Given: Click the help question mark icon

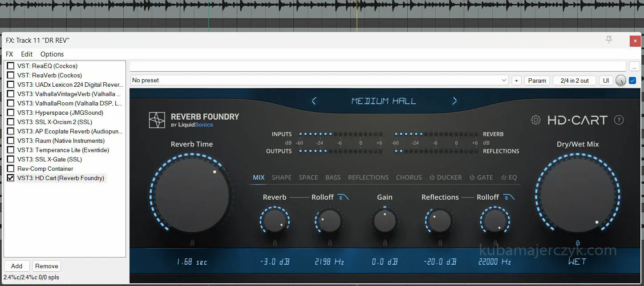Looking at the screenshot, I should coord(619,120).
